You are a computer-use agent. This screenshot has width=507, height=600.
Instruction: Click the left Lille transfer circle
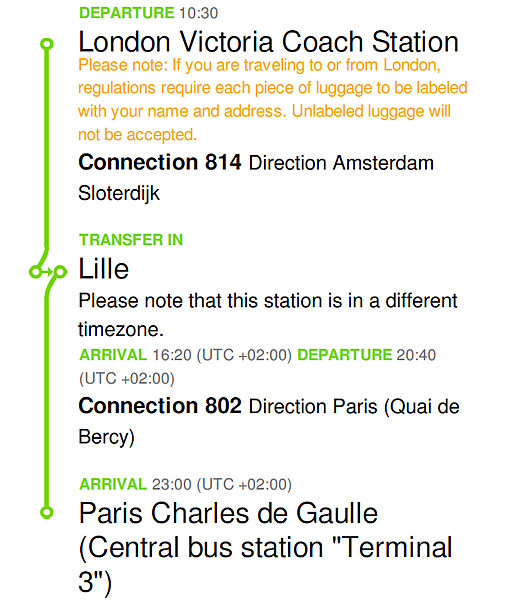35,272
